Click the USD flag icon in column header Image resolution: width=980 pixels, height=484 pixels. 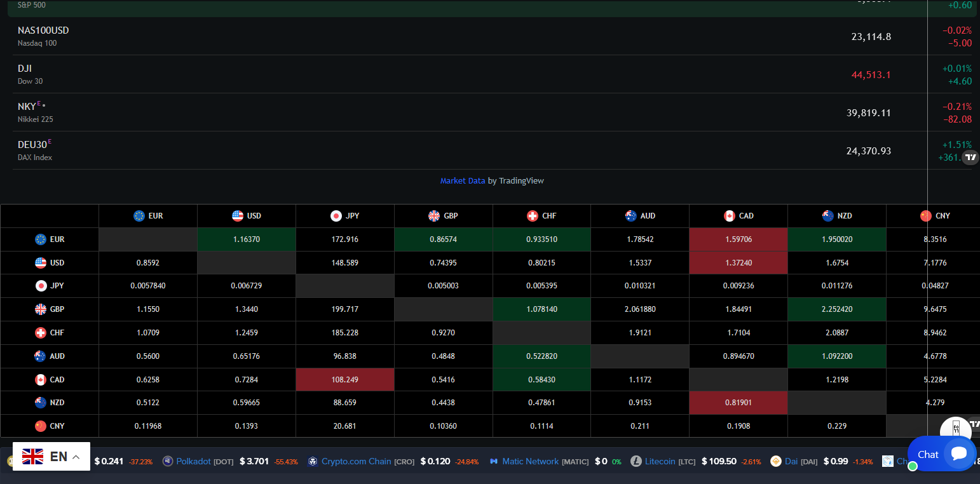(238, 216)
